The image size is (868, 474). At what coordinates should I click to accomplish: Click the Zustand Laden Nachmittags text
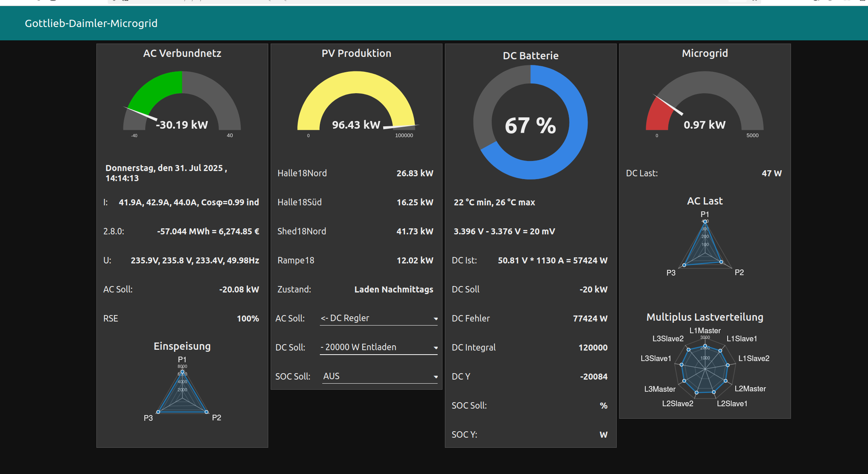pyautogui.click(x=394, y=289)
